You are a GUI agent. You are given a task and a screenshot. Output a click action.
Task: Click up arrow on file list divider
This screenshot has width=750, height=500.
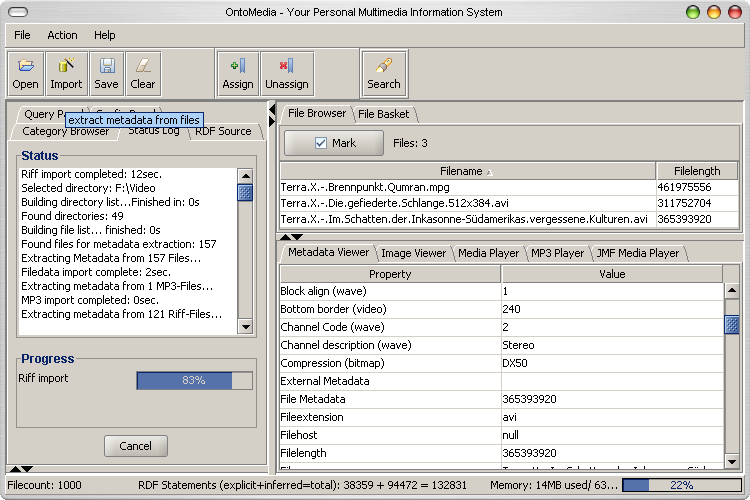[x=286, y=237]
